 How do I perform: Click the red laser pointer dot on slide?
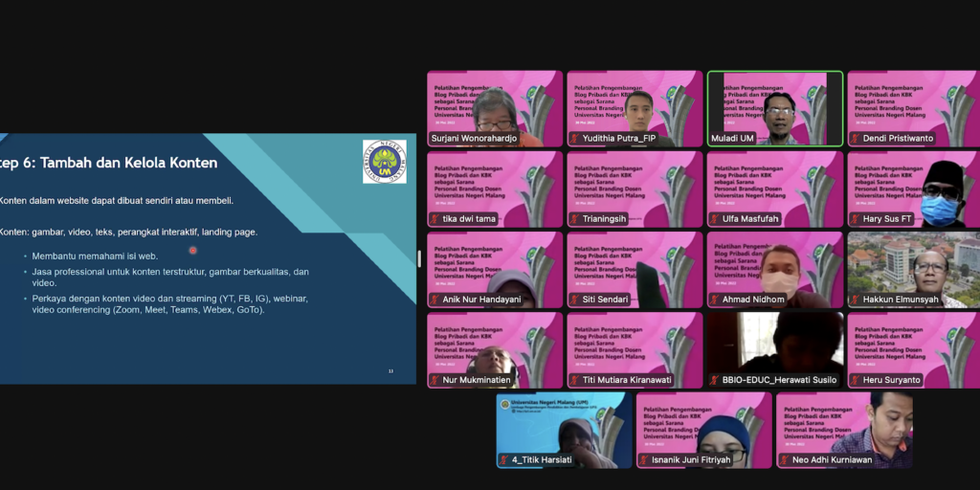192,251
